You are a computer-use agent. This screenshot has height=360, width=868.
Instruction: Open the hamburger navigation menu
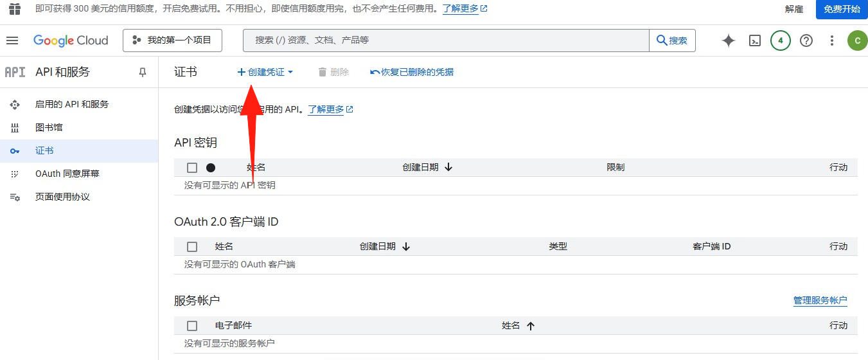(12, 40)
